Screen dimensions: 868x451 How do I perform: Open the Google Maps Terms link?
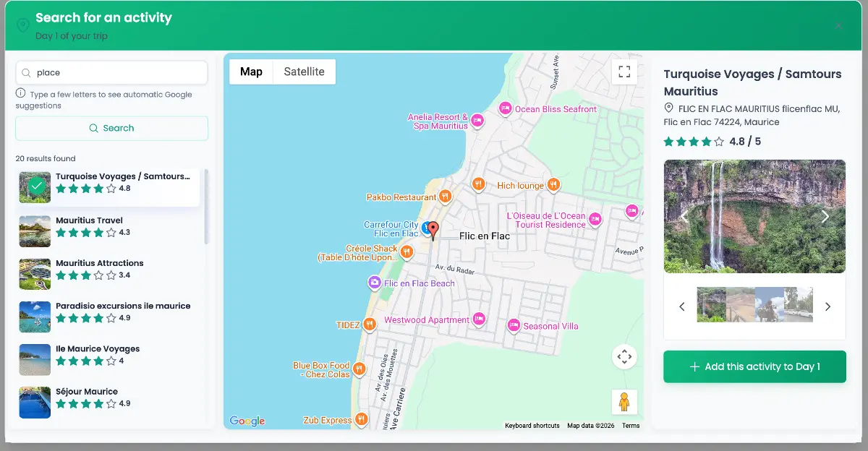(630, 426)
